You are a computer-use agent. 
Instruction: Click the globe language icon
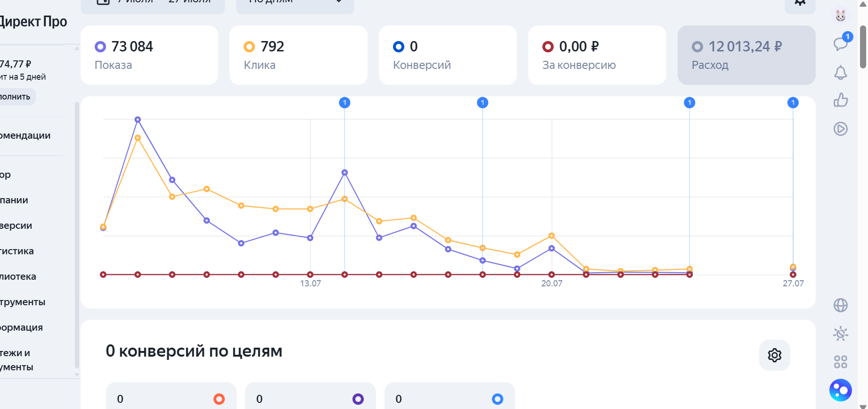click(841, 305)
